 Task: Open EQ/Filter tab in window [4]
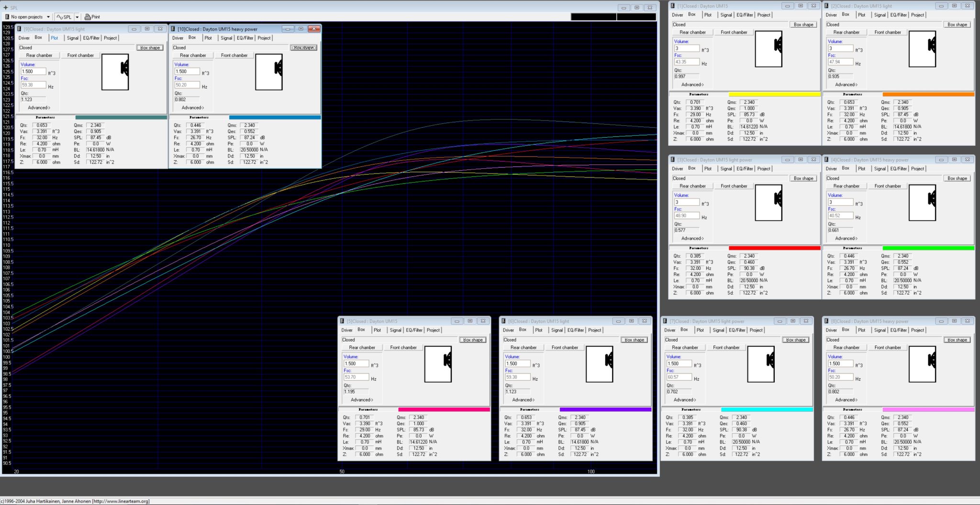898,168
